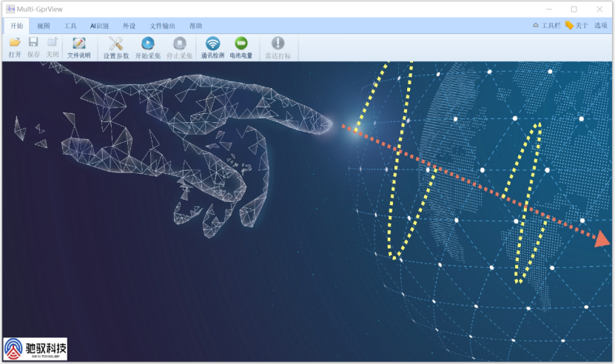Open the 文件说明 file description tool
Screen dimensions: 615x364
(78, 44)
